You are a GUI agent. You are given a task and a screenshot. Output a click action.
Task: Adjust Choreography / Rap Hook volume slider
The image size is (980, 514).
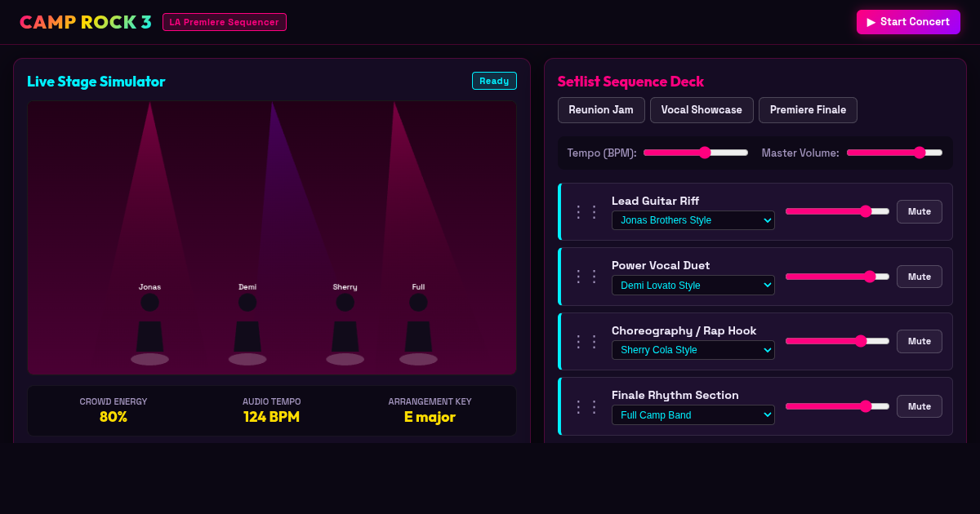[837, 341]
